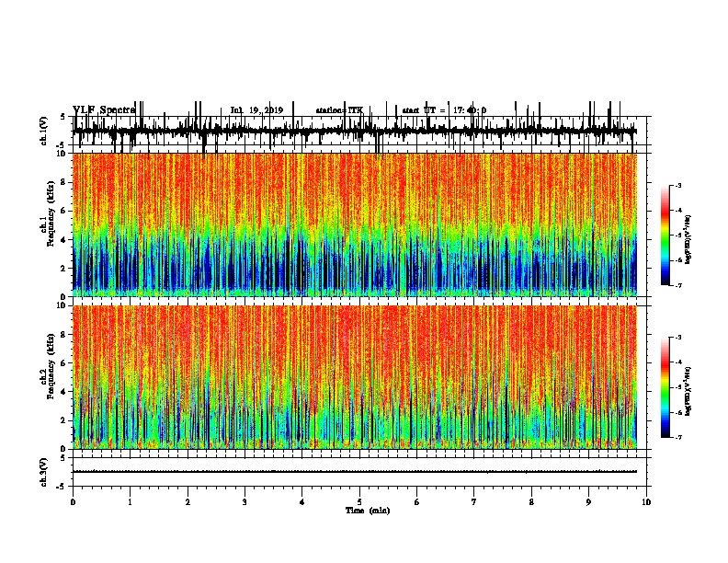Image resolution: width=728 pixels, height=563 pixels.
Task: Click the "-3" label on the ch.1 colorbar
Action: point(678,185)
